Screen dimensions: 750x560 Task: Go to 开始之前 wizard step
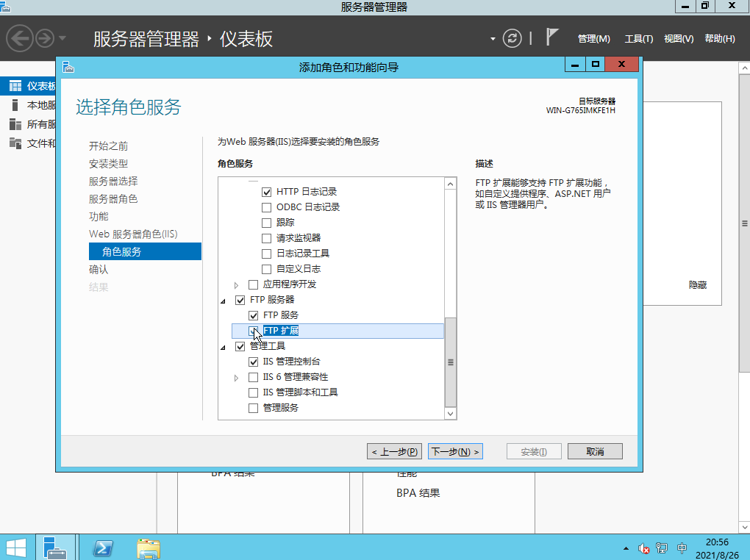[109, 146]
